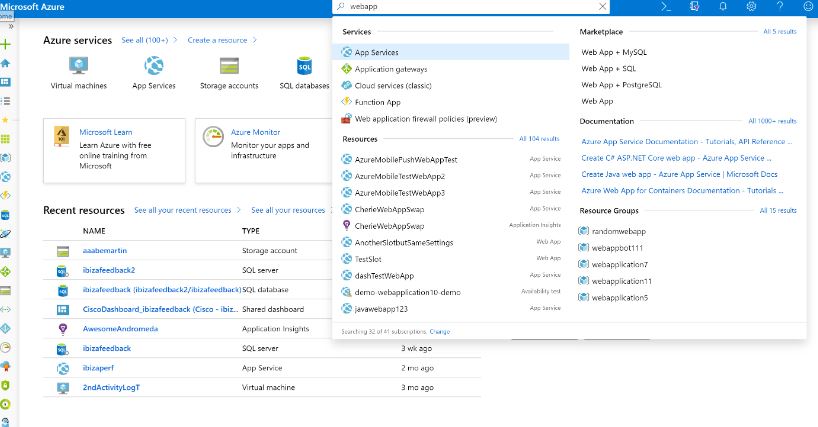Open the Azure Monitor card

point(263,151)
